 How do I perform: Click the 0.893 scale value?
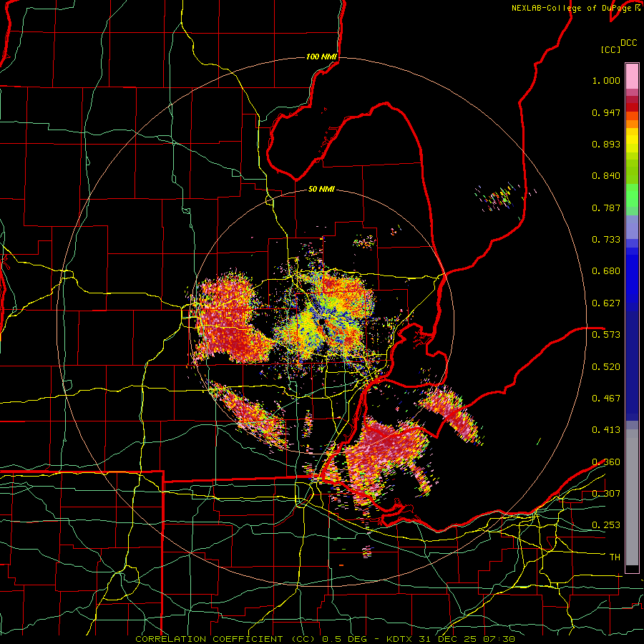606,144
